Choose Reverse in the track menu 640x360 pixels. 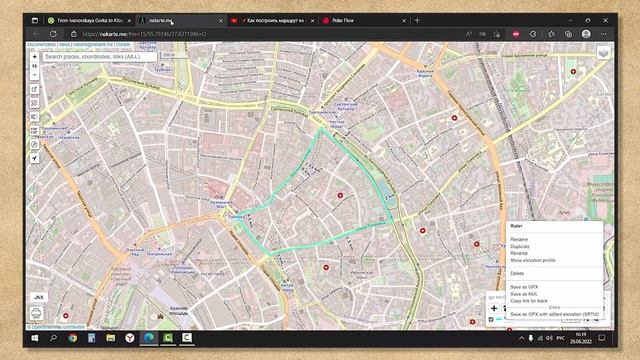pyautogui.click(x=519, y=253)
